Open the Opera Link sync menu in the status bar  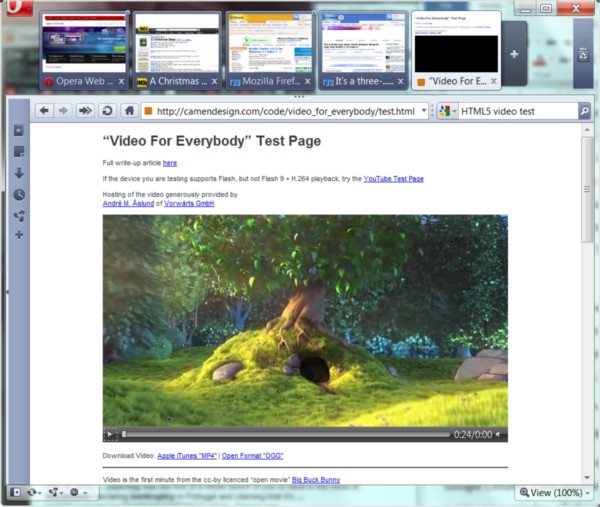[34, 492]
